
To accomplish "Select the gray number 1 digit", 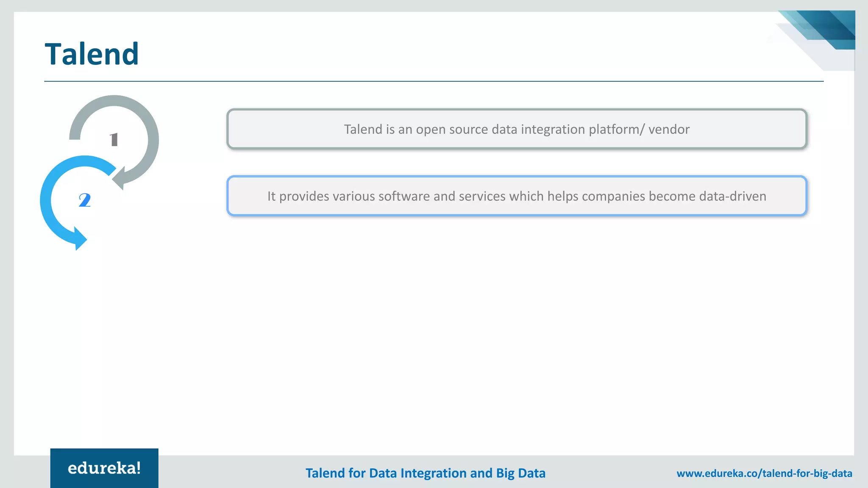I will pos(114,139).
